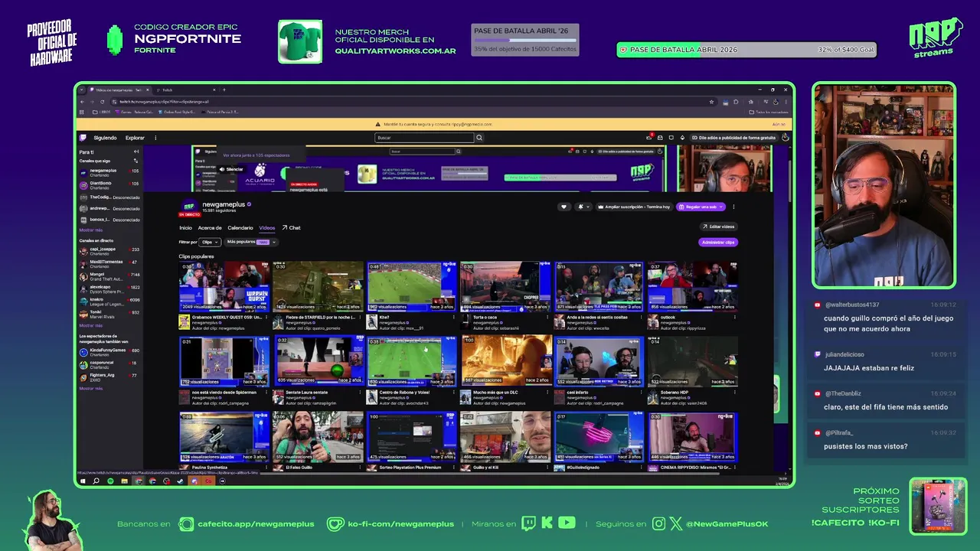Open Spotify from the taskbar
The width and height of the screenshot is (980, 551).
click(x=110, y=481)
